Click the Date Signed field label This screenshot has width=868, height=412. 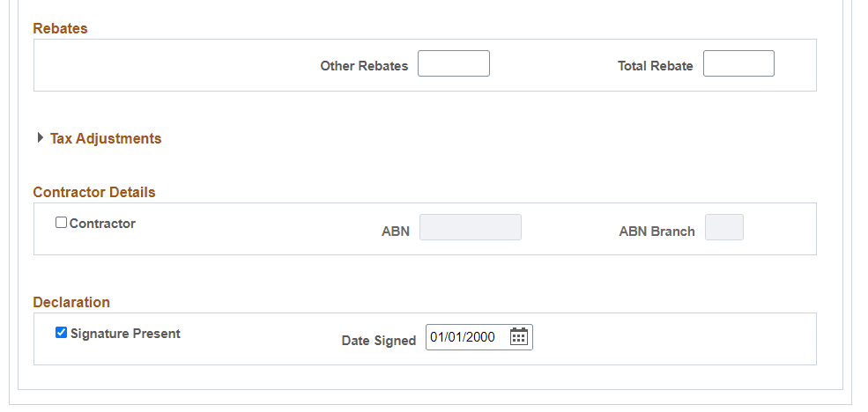379,341
